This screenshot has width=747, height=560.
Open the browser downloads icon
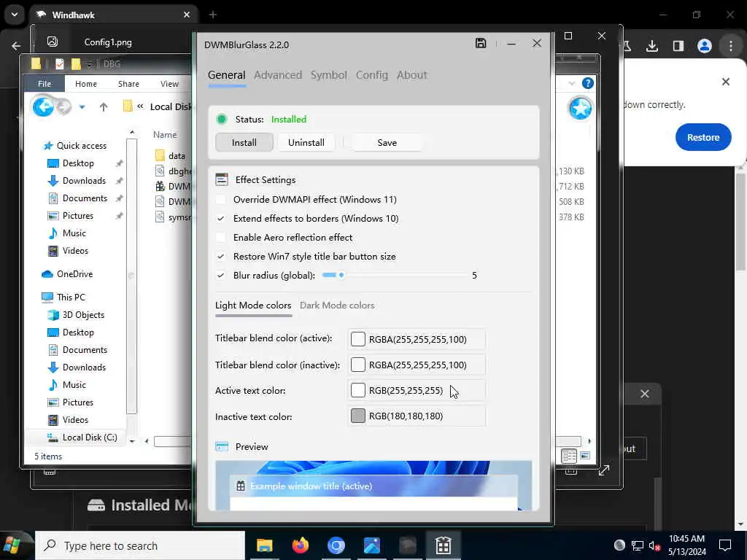651,46
